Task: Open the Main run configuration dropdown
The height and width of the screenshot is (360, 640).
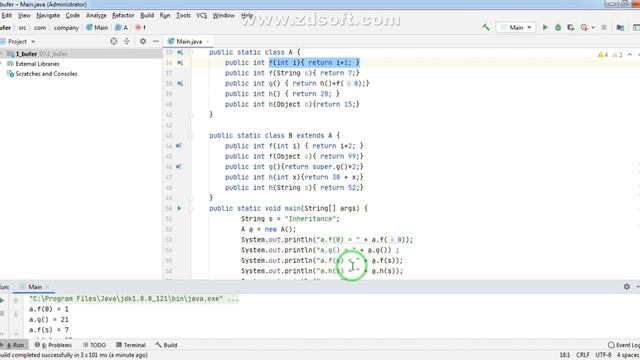Action: (516, 27)
